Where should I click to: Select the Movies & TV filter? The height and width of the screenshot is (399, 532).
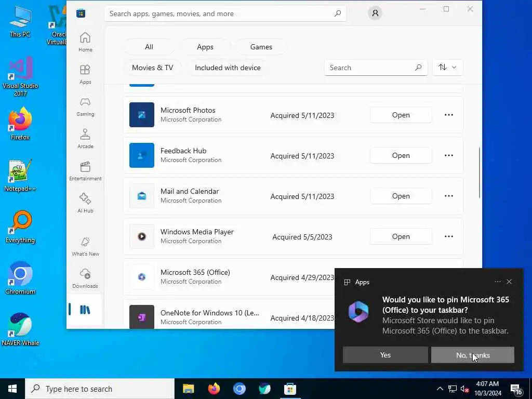coord(152,68)
